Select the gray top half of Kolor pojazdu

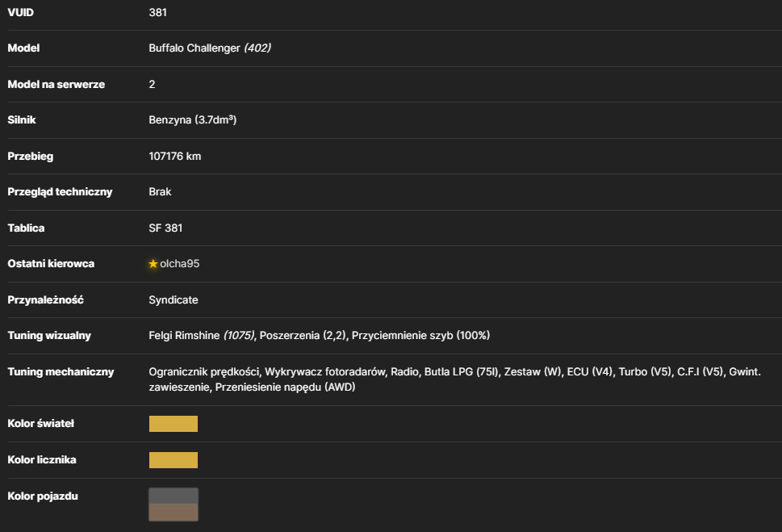(x=173, y=496)
